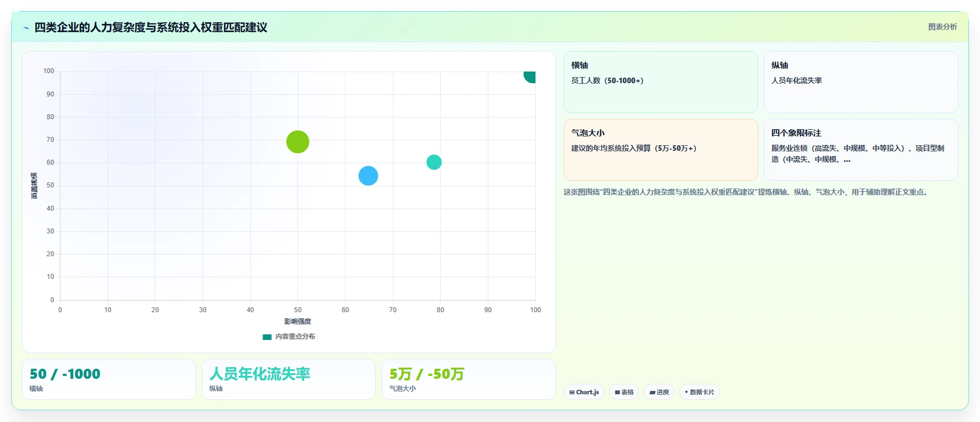The image size is (980, 422).
Task: Click the 图表分析 label in the header
Action: 942,27
